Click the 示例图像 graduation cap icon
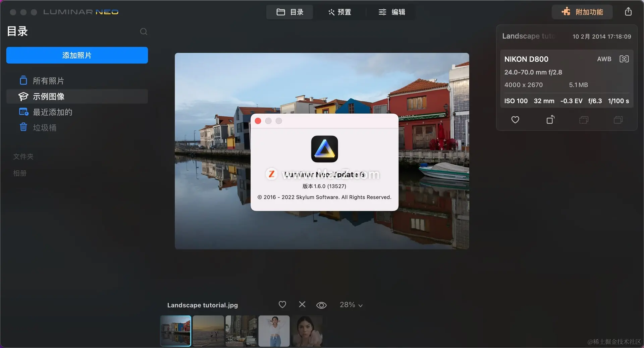This screenshot has height=348, width=644. tap(23, 97)
